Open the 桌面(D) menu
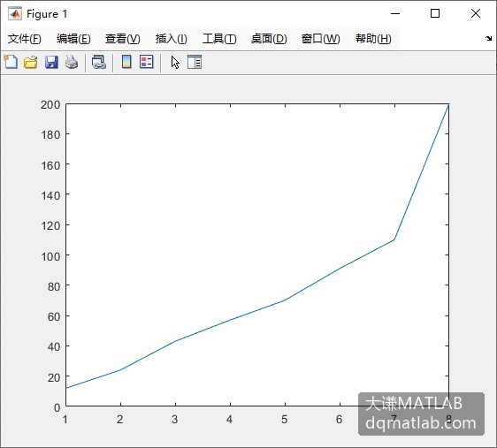This screenshot has width=497, height=448. coord(269,39)
